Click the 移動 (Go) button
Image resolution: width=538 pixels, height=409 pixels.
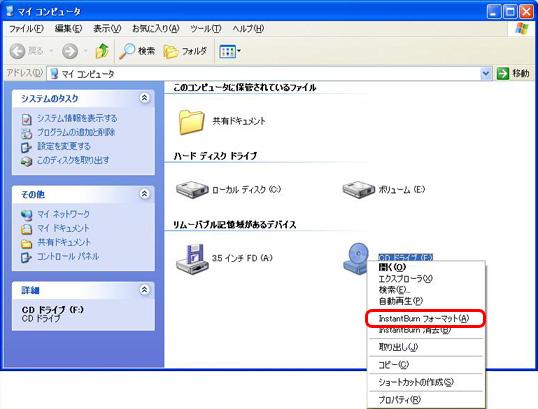(513, 73)
